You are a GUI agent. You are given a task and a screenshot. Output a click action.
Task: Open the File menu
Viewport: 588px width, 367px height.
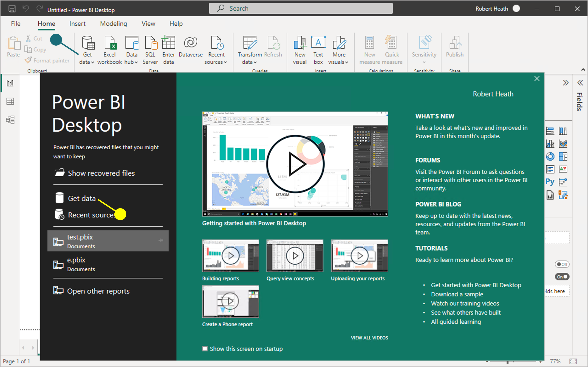15,24
